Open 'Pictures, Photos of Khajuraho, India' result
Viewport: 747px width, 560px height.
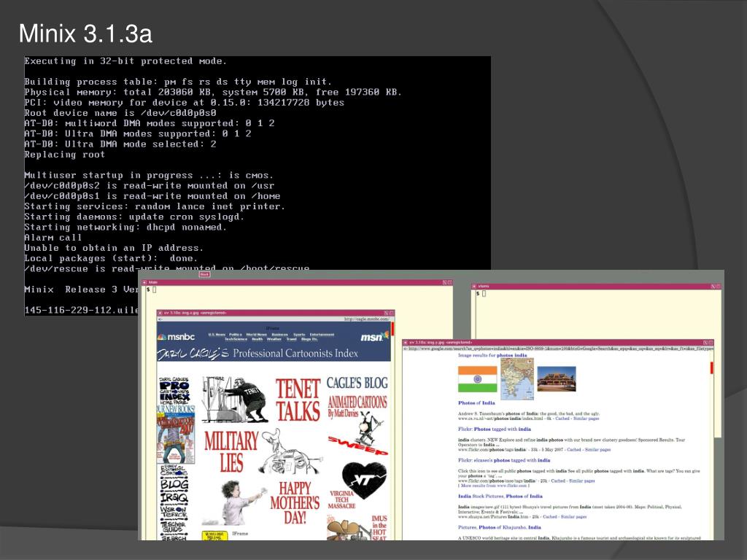coord(499,527)
